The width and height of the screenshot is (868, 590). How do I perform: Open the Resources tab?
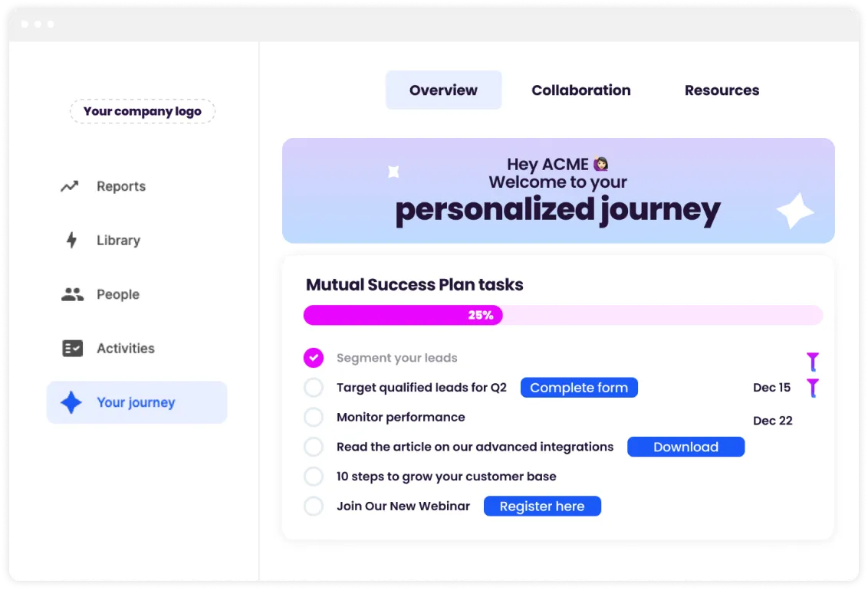click(722, 90)
